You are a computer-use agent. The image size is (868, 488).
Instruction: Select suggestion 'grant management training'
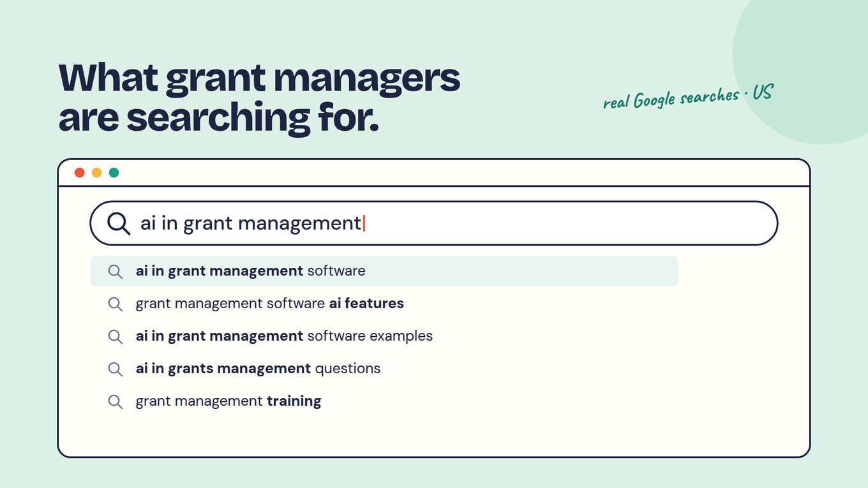(x=228, y=401)
